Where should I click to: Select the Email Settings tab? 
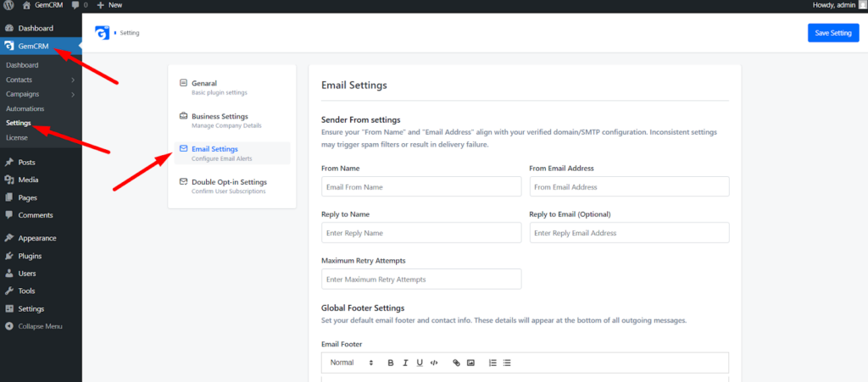pyautogui.click(x=232, y=153)
